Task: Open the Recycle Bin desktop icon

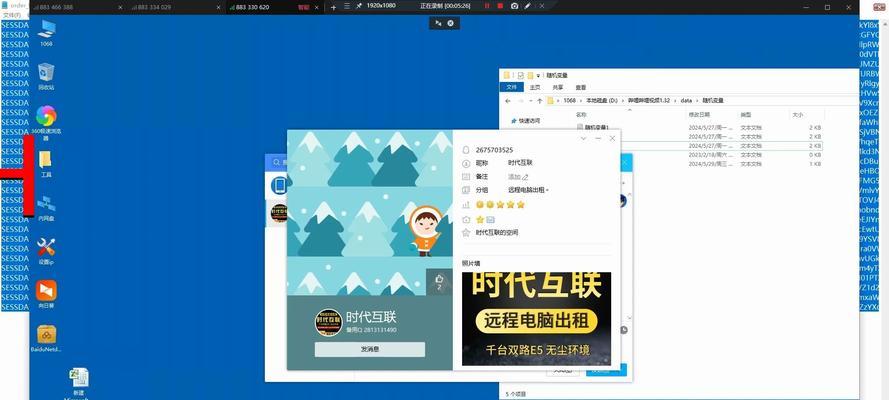Action: pyautogui.click(x=46, y=76)
